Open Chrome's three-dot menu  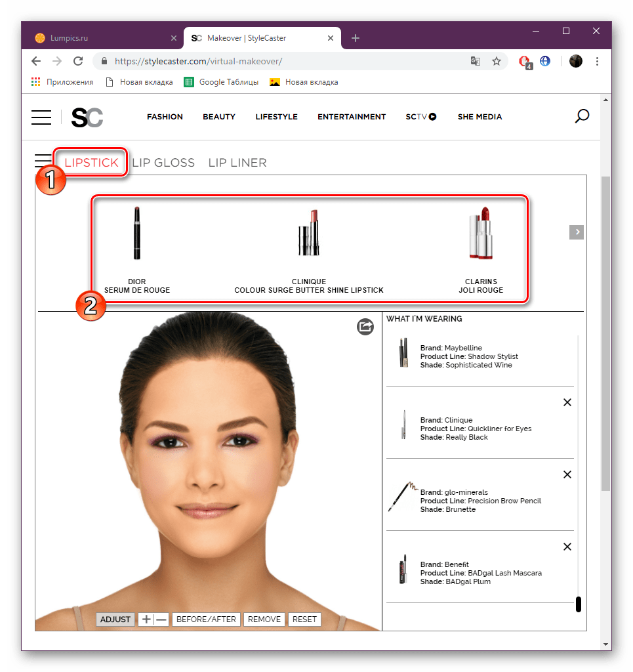[597, 60]
